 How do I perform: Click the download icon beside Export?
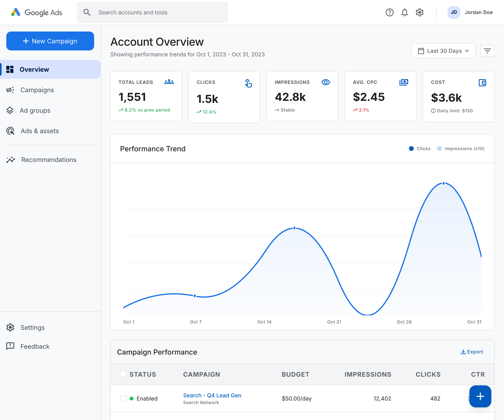[x=463, y=352]
